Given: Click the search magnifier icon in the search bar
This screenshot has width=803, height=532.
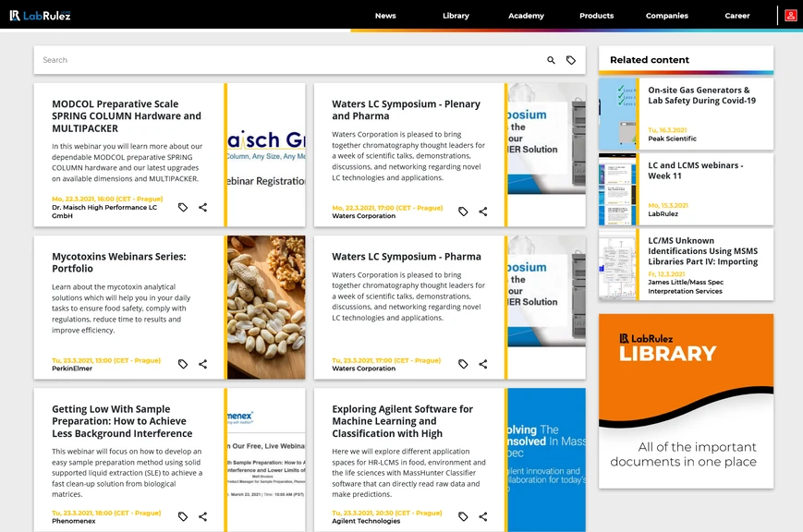Looking at the screenshot, I should point(551,59).
